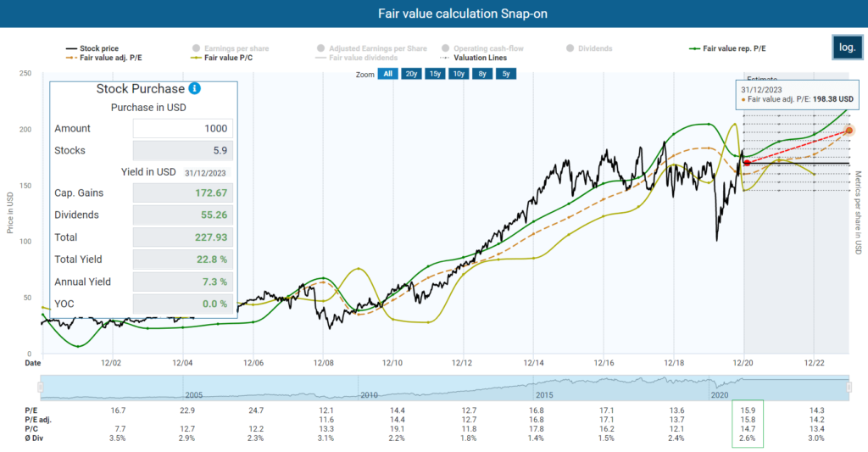Viewport: 868px width, 452px height.
Task: Select the All zoom range
Action: tap(388, 74)
